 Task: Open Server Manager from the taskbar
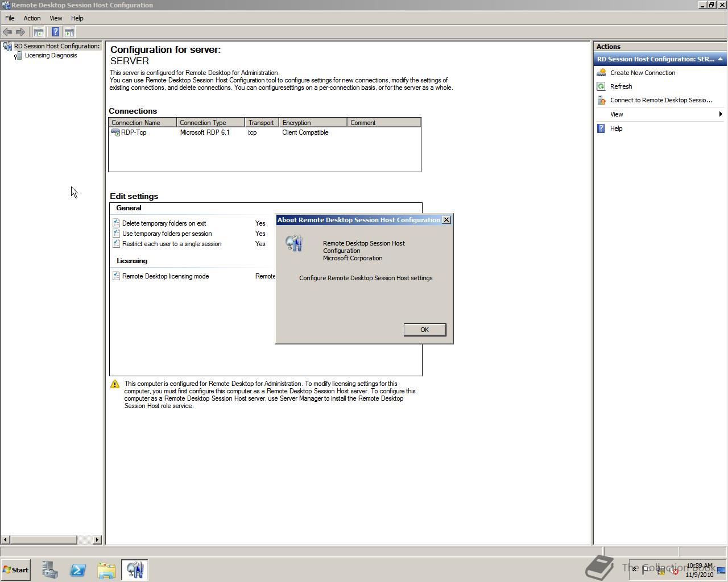point(49,570)
